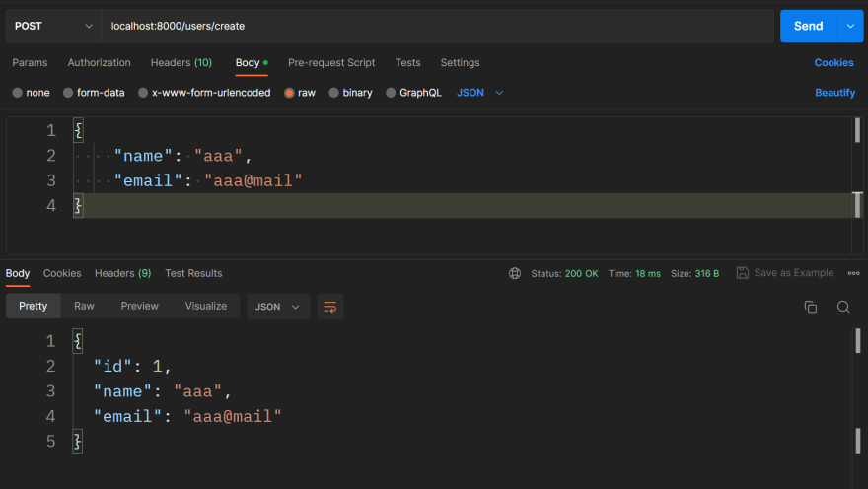Switch to the Preview response view
This screenshot has height=489, width=868.
coord(139,306)
